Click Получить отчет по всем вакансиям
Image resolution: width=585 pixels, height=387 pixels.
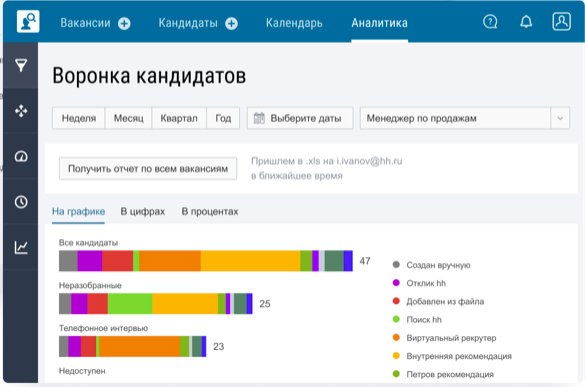[x=148, y=169]
